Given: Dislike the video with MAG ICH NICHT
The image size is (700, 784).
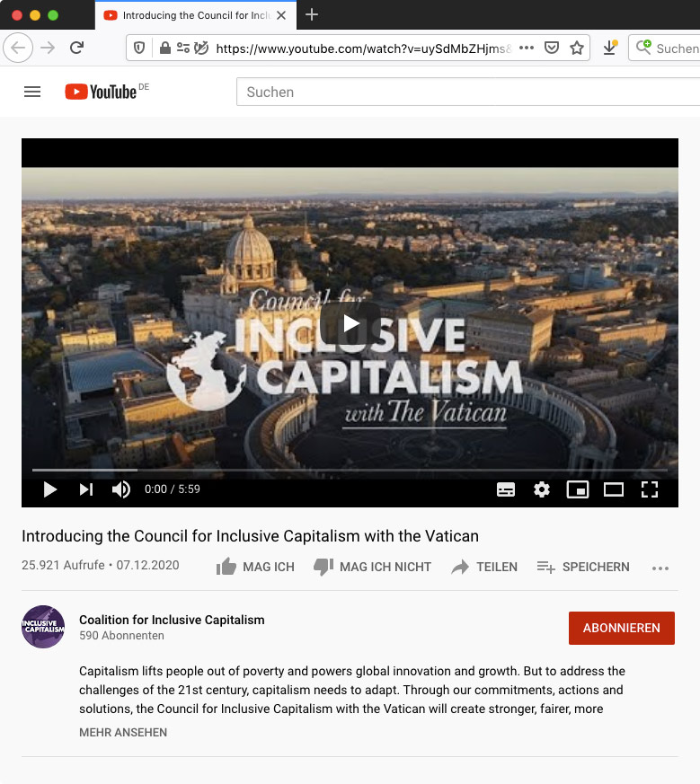Looking at the screenshot, I should coord(372,567).
